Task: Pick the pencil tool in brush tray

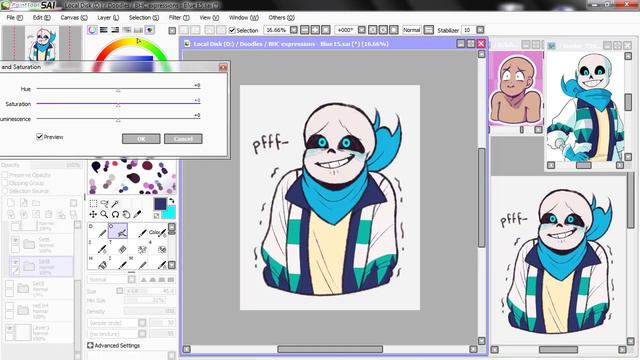Action: coord(98,231)
